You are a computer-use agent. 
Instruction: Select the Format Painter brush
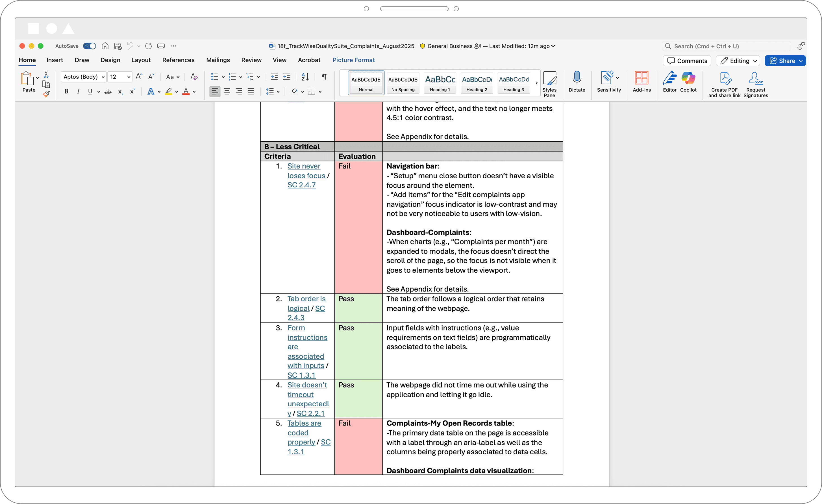46,94
